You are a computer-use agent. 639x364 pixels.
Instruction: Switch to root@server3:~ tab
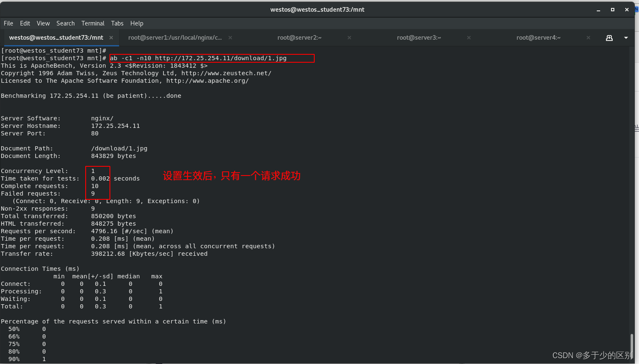coord(419,38)
